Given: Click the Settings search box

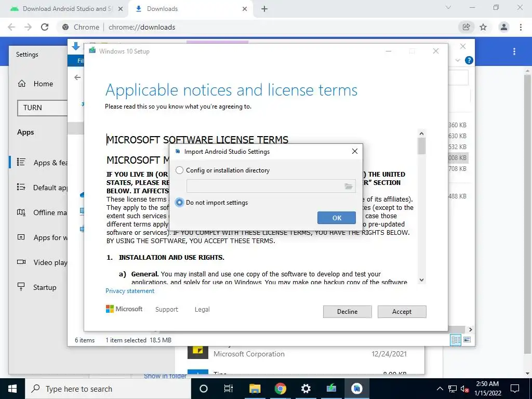Looking at the screenshot, I should tap(42, 108).
